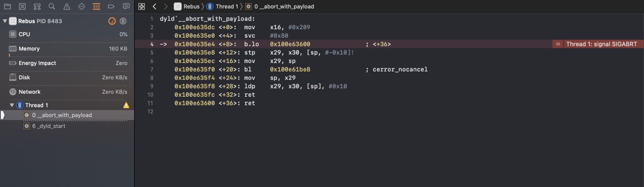644x187 pixels.
Task: Click the Thread 1 warning triangle
Action: 126,105
